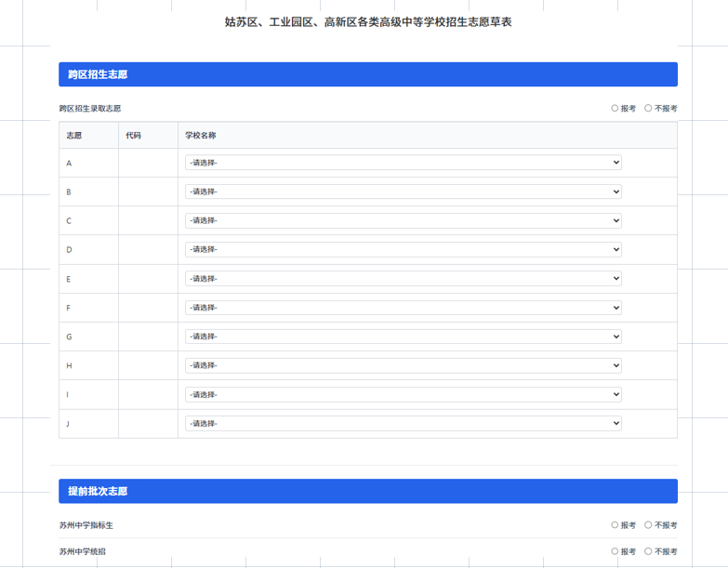Open school dropdown for 志愿 F

(x=403, y=308)
